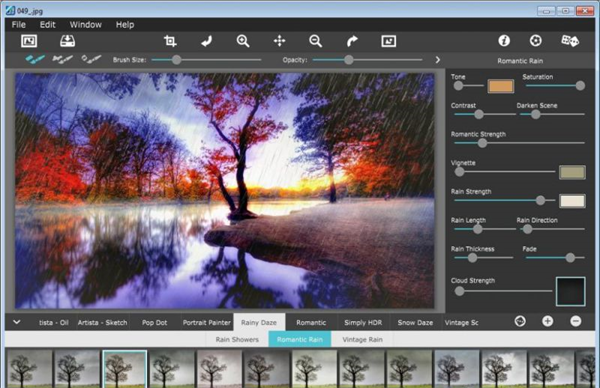Click the dice randomize icon

point(570,41)
